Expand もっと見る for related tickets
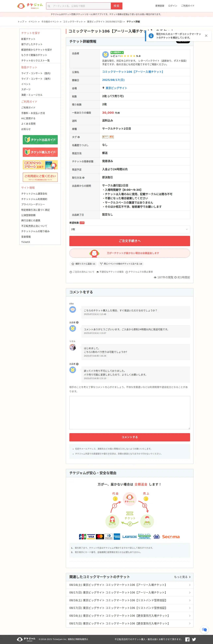The image size is (213, 644). pos(182,577)
